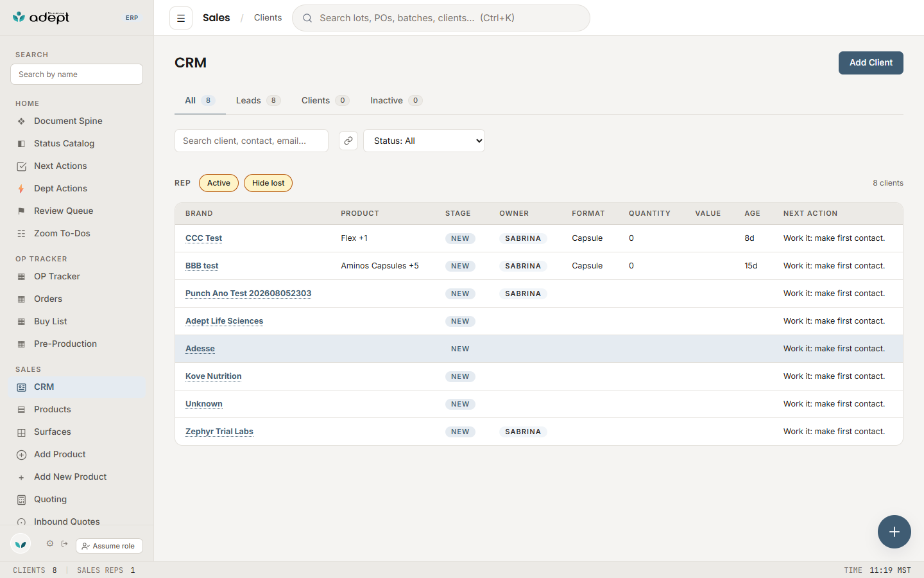Click the Zoom To-Dos list icon
The image size is (924, 578).
click(21, 234)
